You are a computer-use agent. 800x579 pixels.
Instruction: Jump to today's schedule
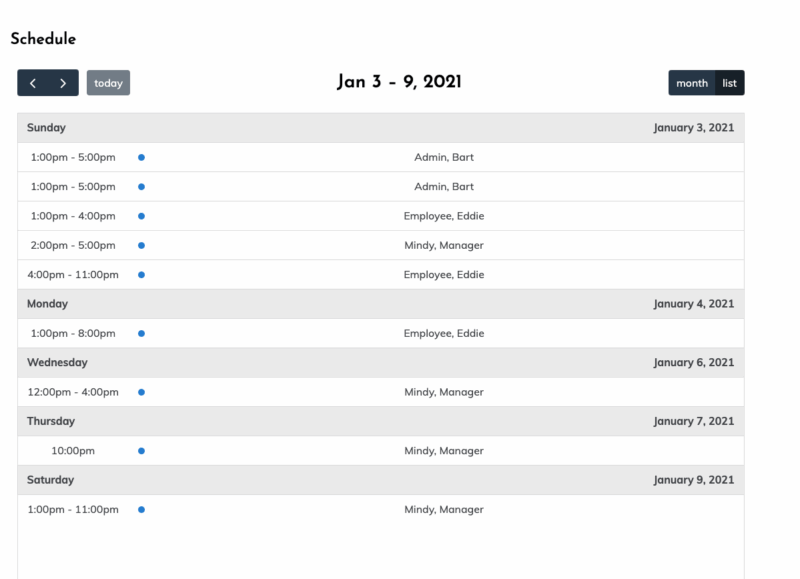(108, 83)
